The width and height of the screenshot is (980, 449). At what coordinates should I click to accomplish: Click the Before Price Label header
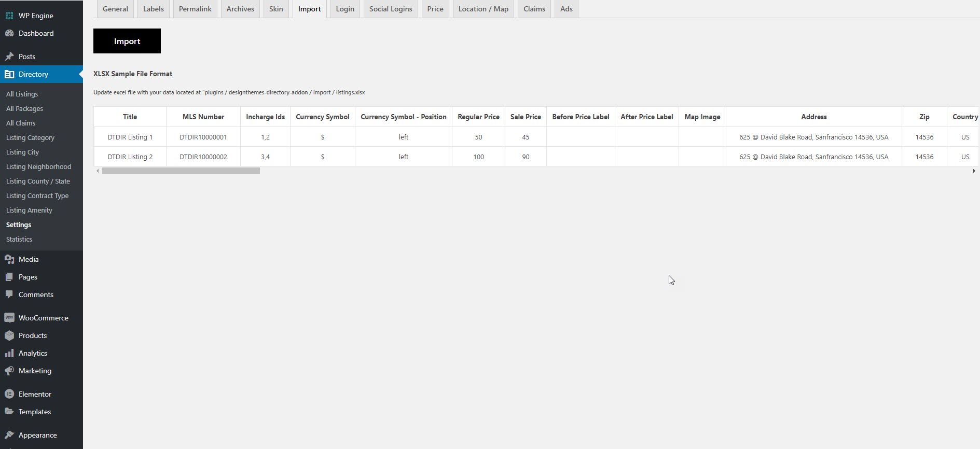pyautogui.click(x=581, y=117)
